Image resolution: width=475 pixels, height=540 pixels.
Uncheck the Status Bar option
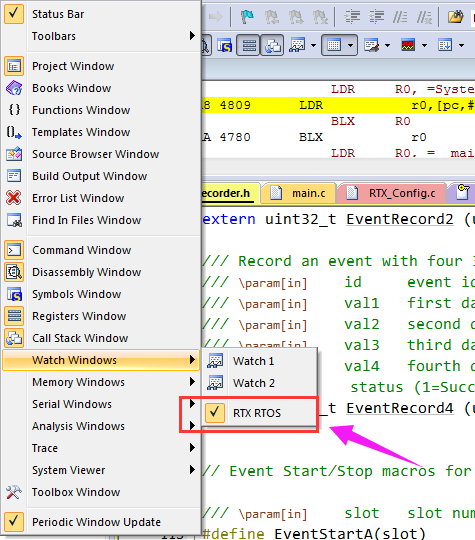click(101, 14)
